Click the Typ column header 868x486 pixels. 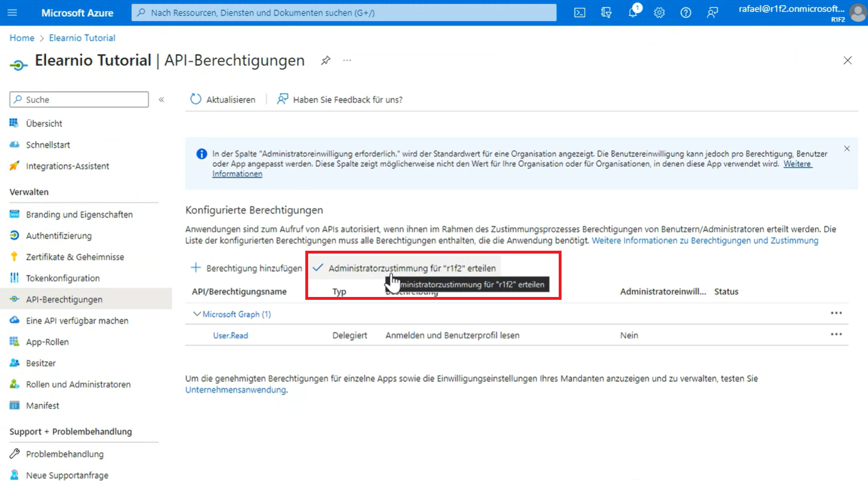[x=339, y=291]
